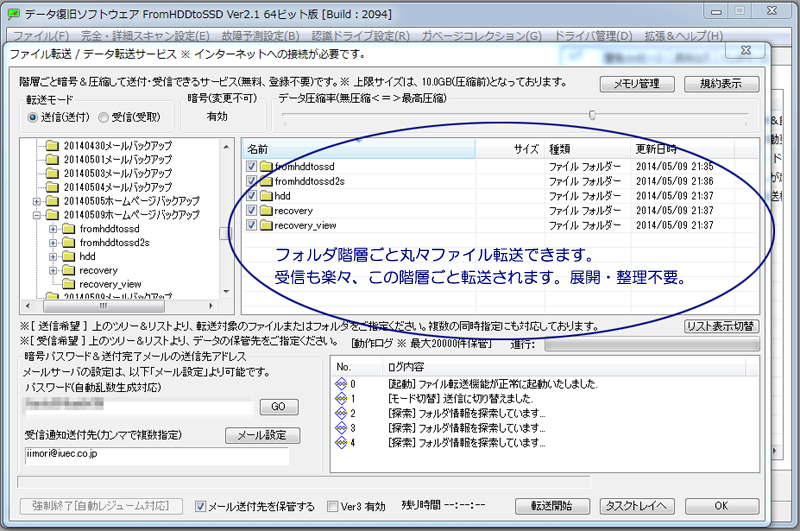Image resolution: width=800 pixels, height=531 pixels.
Task: Uncheck the recovery_view checkbox
Action: click(x=251, y=225)
